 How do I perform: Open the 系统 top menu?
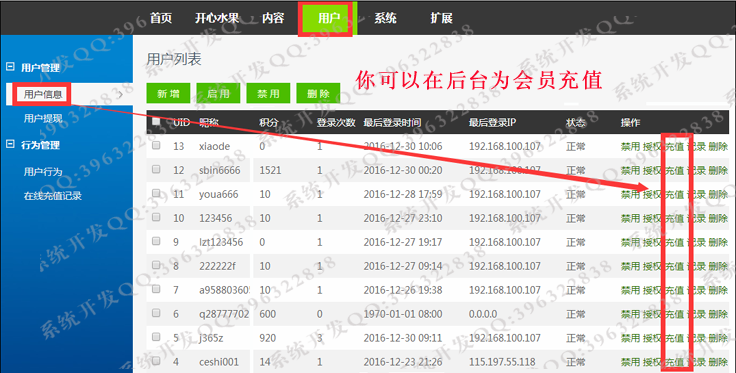coord(385,18)
